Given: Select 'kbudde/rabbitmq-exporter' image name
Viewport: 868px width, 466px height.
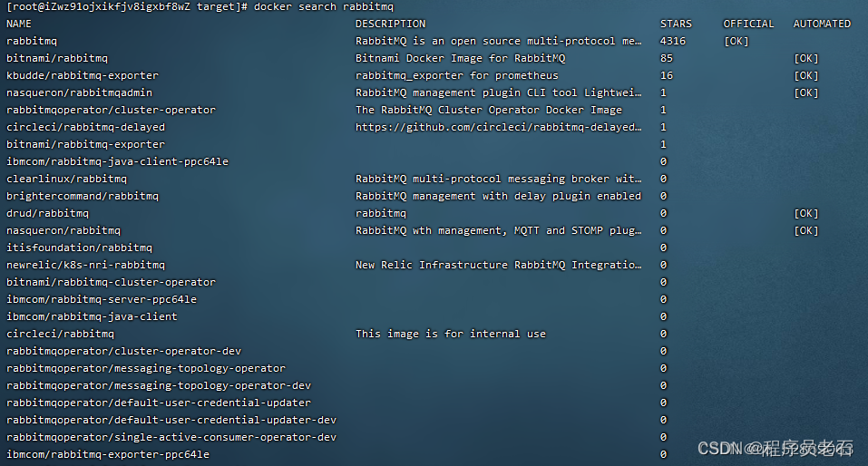Looking at the screenshot, I should click(x=83, y=75).
